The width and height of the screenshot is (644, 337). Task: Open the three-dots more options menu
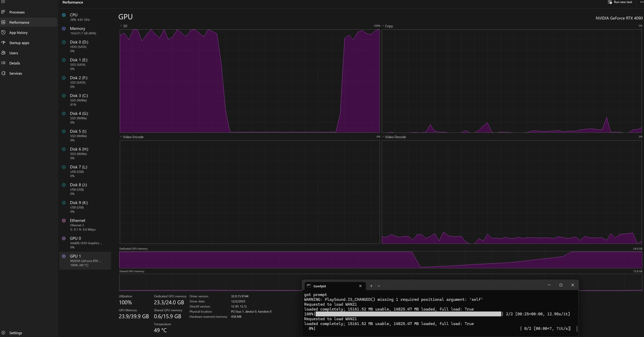point(641,2)
